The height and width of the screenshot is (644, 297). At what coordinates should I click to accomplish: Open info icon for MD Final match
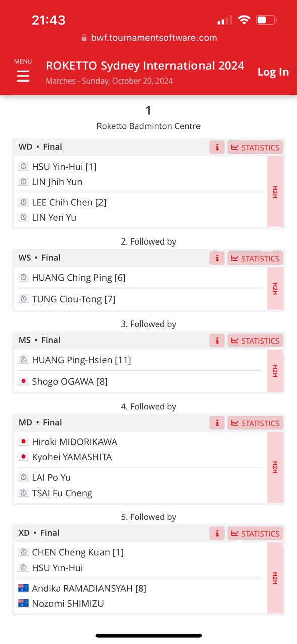click(x=217, y=423)
